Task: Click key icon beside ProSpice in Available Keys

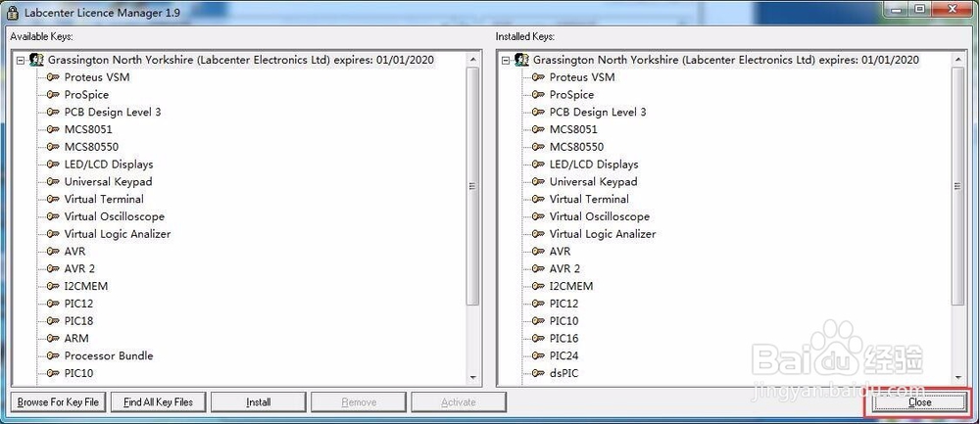Action: pos(53,95)
